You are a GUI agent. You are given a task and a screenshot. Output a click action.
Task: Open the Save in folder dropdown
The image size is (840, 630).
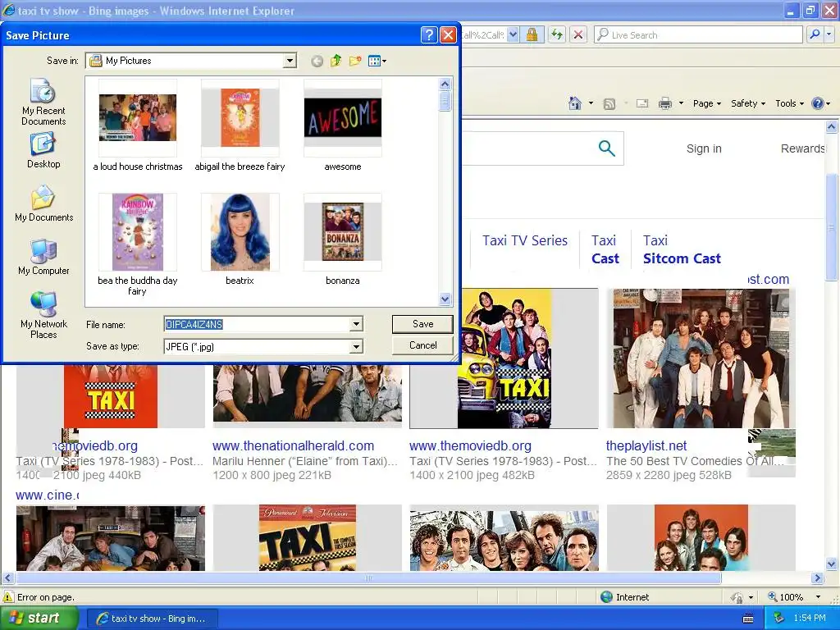[x=290, y=61]
